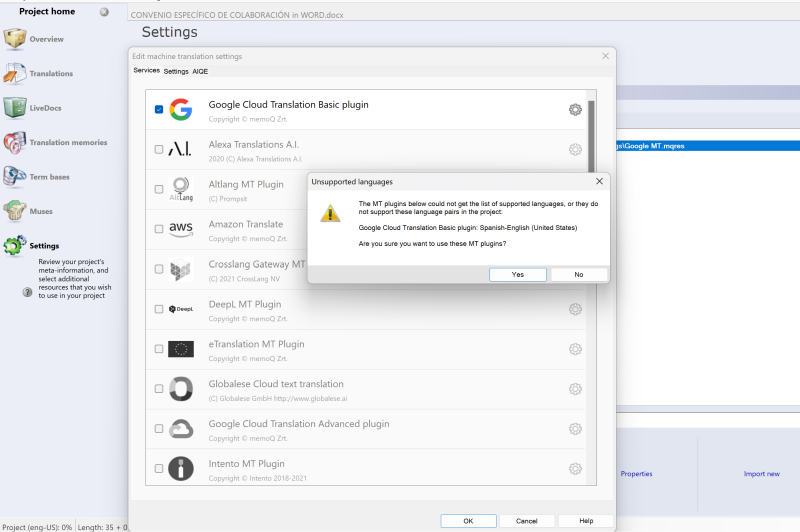Switch to the Settings tab in dialog
Screen dimensions: 800x532
(176, 71)
